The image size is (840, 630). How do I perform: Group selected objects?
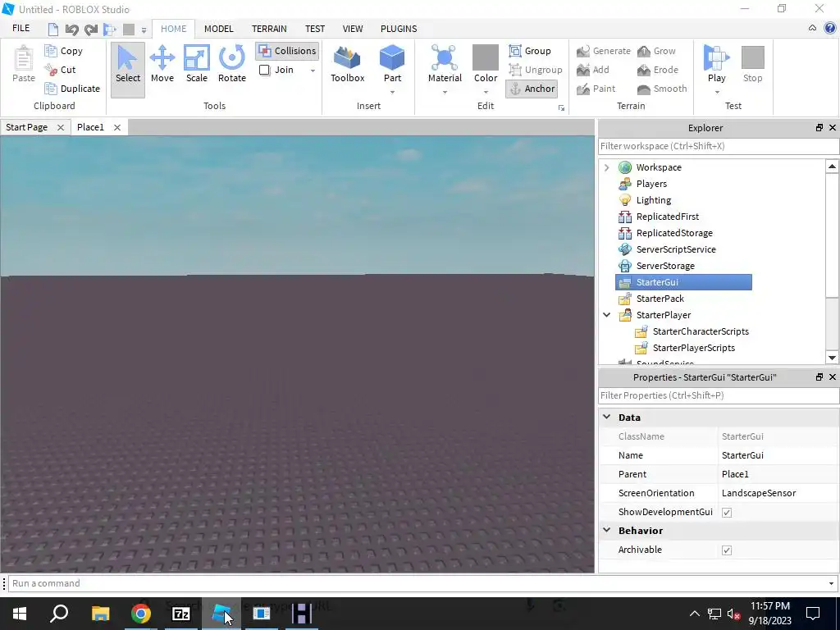coord(530,51)
